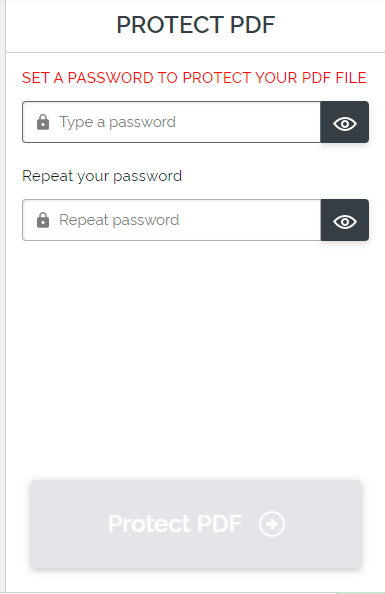Focus the Type a password input field
The width and height of the screenshot is (385, 594).
click(171, 122)
